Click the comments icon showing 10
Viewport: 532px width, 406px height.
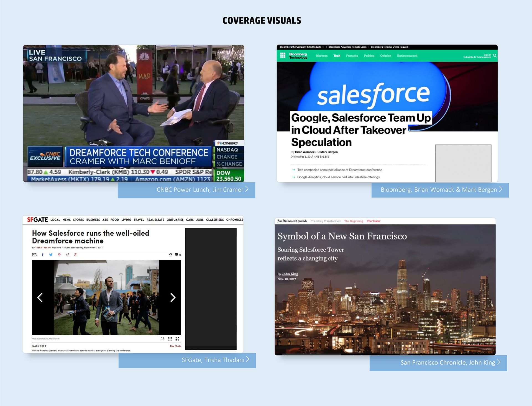coord(178,255)
